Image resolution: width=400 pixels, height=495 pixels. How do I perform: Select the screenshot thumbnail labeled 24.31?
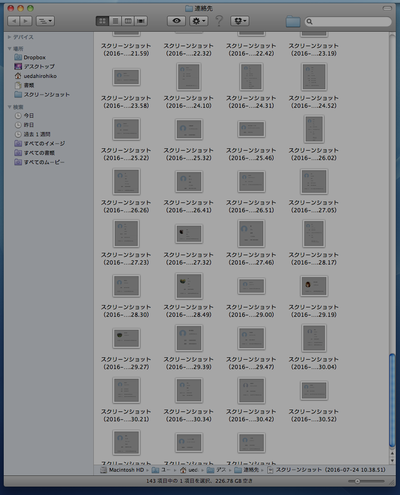point(251,77)
